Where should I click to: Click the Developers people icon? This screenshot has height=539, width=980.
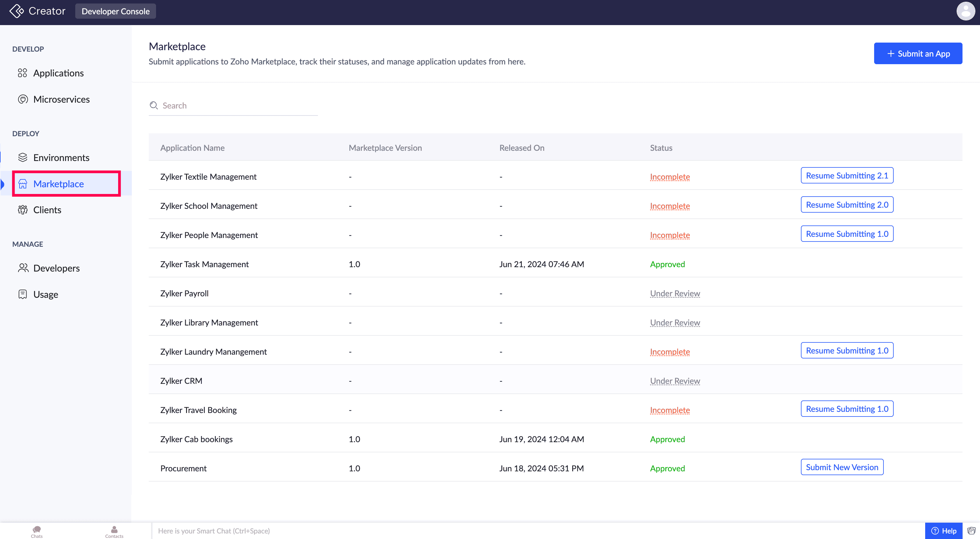coord(23,268)
